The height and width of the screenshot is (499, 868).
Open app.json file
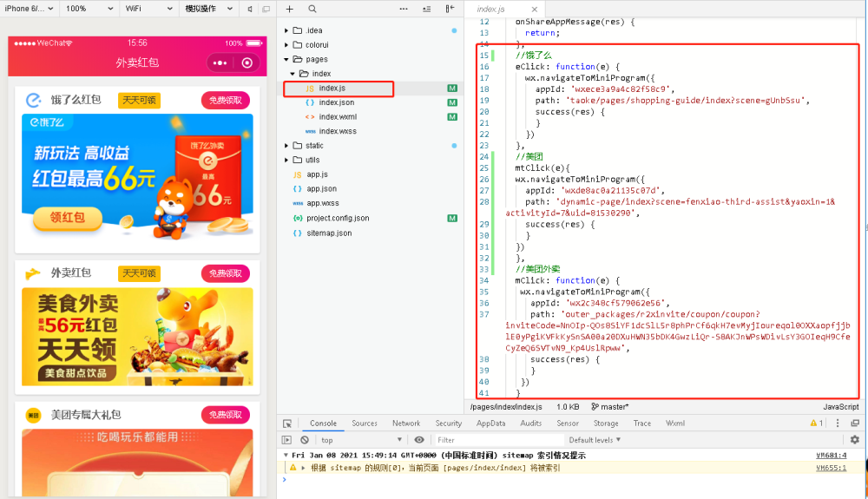click(322, 188)
